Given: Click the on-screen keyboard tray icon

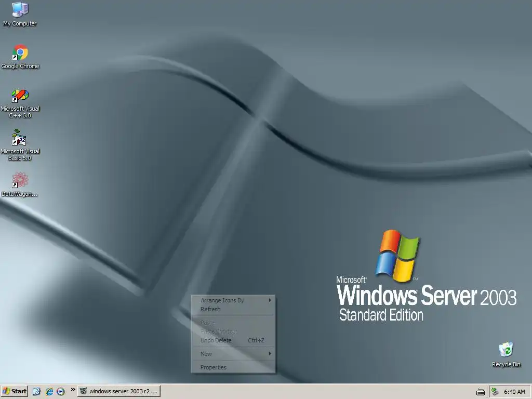Looking at the screenshot, I should click(x=481, y=392).
